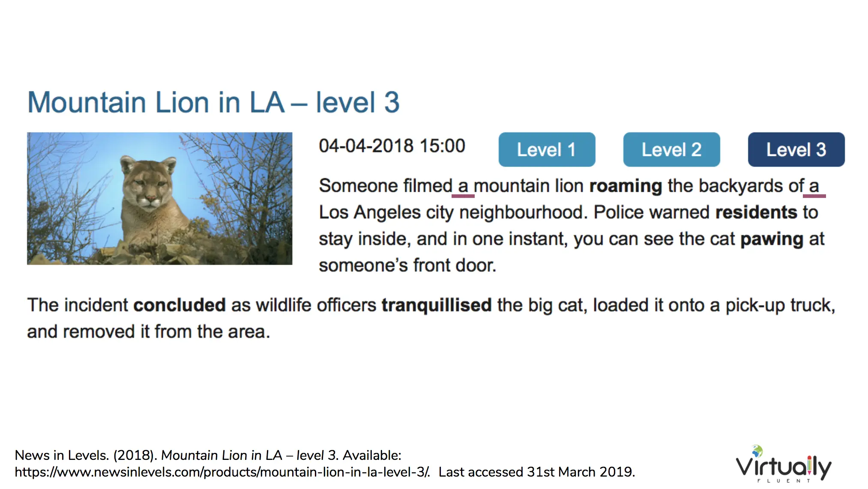The height and width of the screenshot is (489, 868).
Task: Click the Mountain Lion in LA title
Action: tap(213, 102)
